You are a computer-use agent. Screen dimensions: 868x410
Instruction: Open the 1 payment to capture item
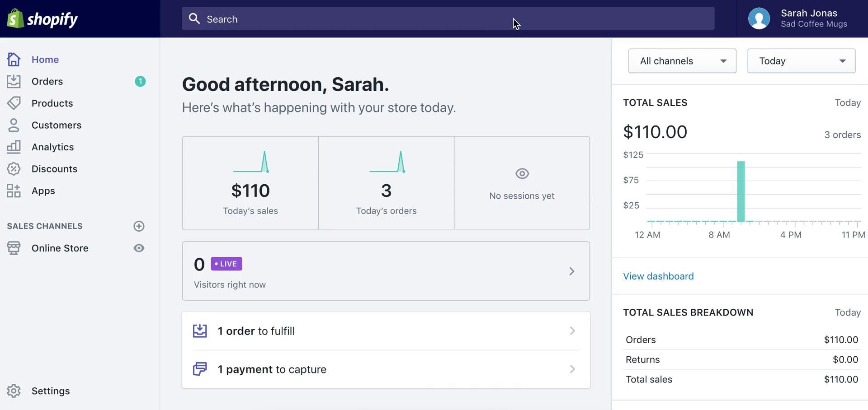tap(386, 369)
